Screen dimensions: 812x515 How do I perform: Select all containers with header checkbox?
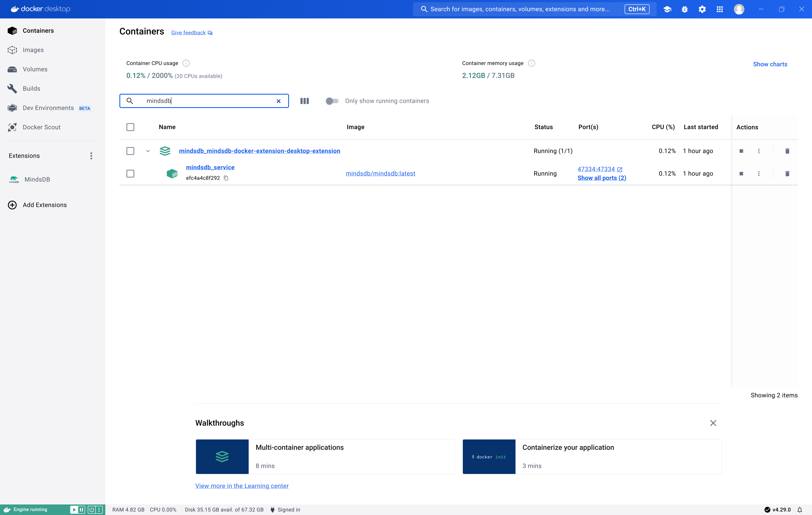130,127
